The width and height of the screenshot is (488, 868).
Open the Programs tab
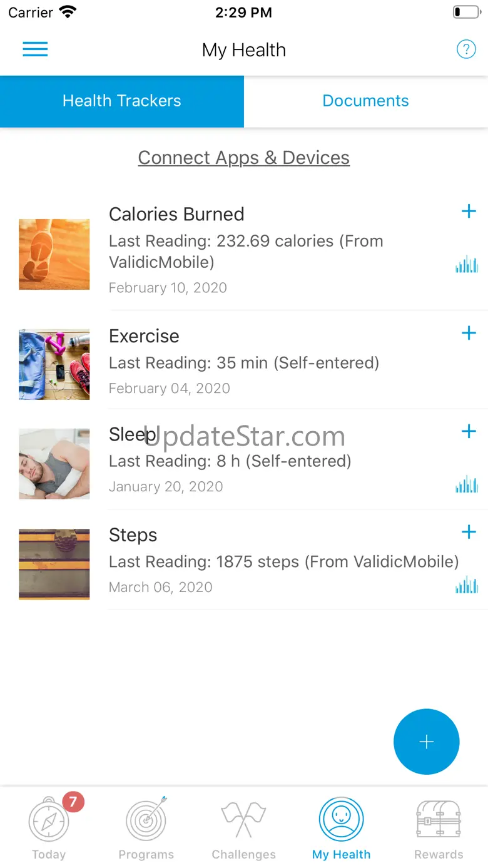click(x=146, y=827)
